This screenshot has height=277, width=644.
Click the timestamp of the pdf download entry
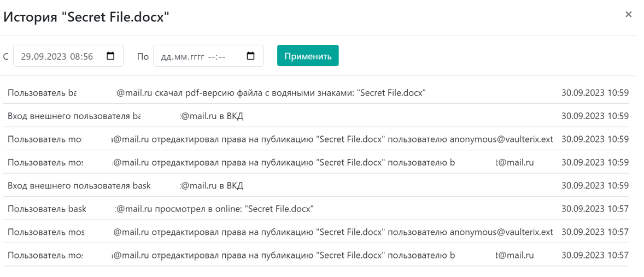tap(595, 93)
